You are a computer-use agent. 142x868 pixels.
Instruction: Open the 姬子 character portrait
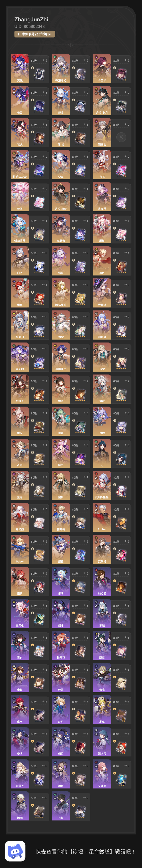click(20, 581)
